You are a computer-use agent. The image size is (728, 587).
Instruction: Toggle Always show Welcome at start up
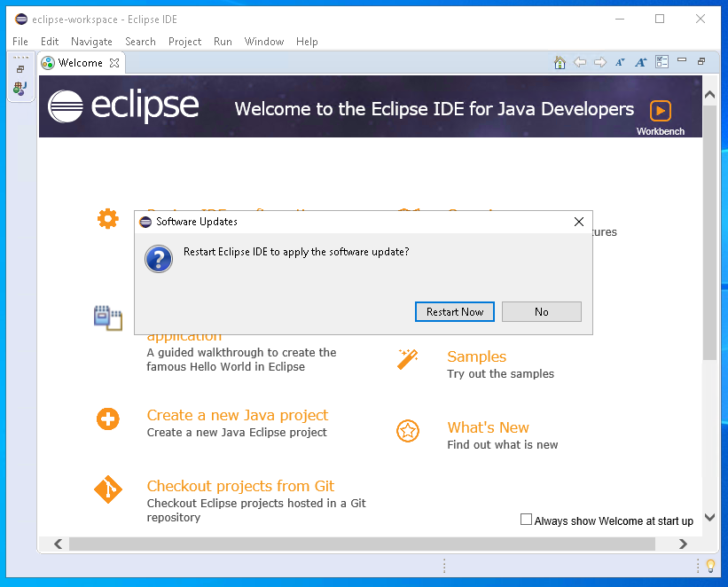(x=526, y=520)
